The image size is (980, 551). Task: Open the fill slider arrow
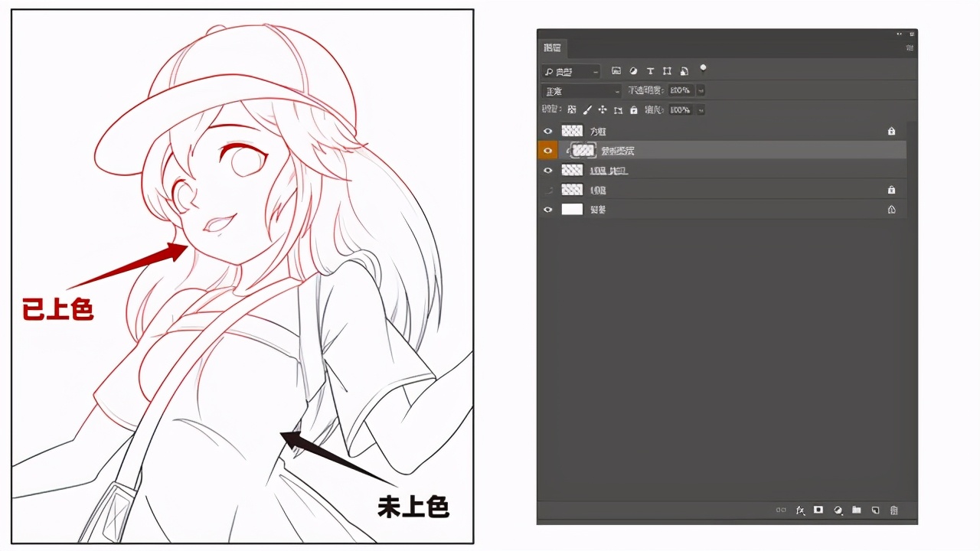pos(701,110)
